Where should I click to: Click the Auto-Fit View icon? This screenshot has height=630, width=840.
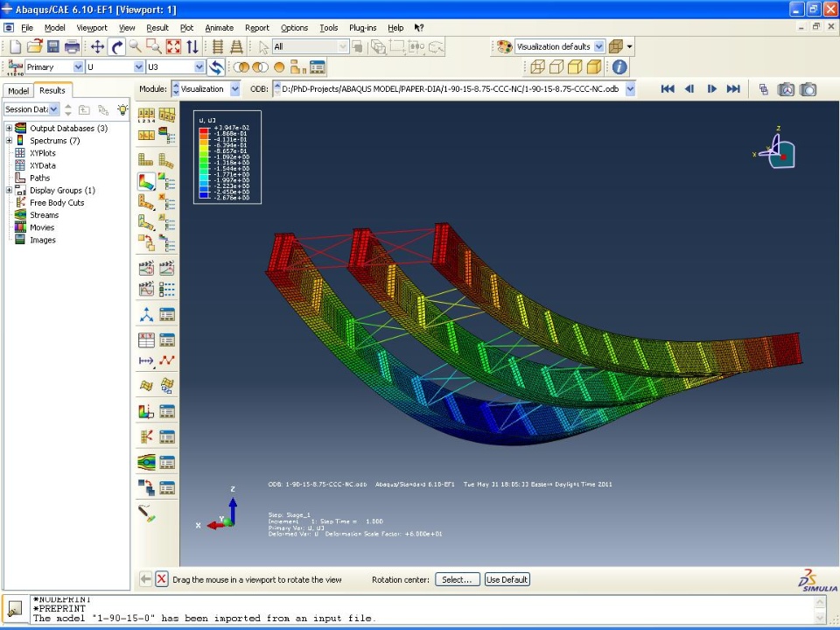173,46
